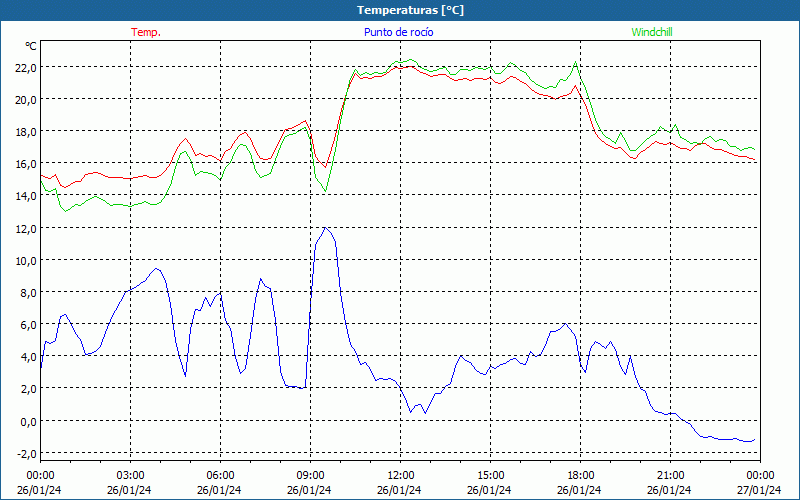Click the 4,0 y-axis value
800x500 pixels.
[28, 357]
